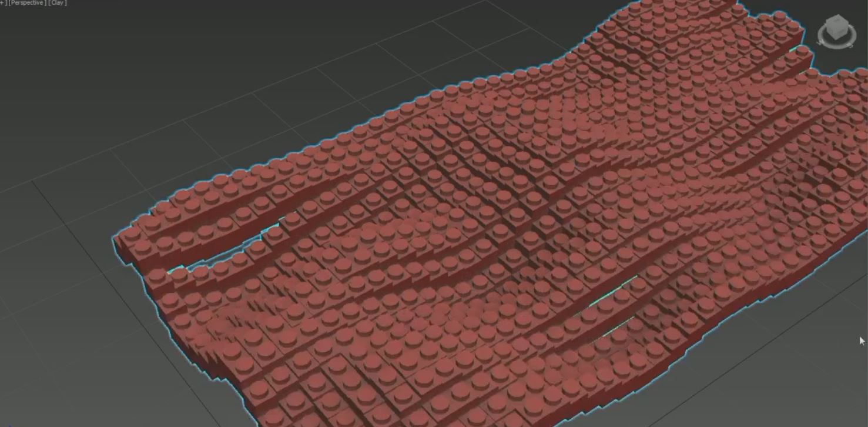Click the ViewCube to change view orientation
The width and height of the screenshot is (868, 427).
pyautogui.click(x=837, y=27)
